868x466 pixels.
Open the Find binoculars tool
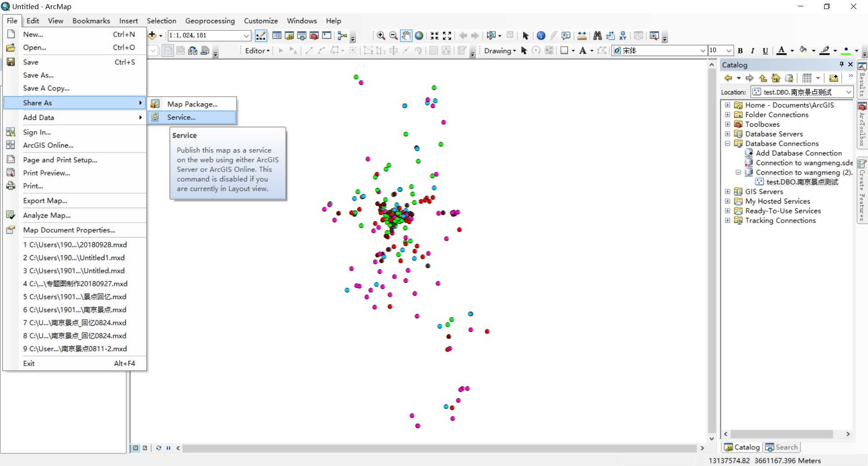pyautogui.click(x=597, y=36)
